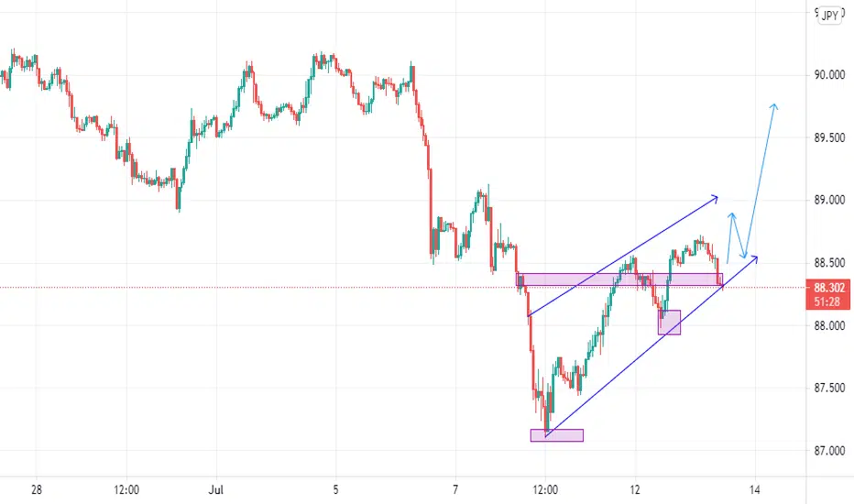Click the Jul label on time axis
The width and height of the screenshot is (854, 504).
216,490
